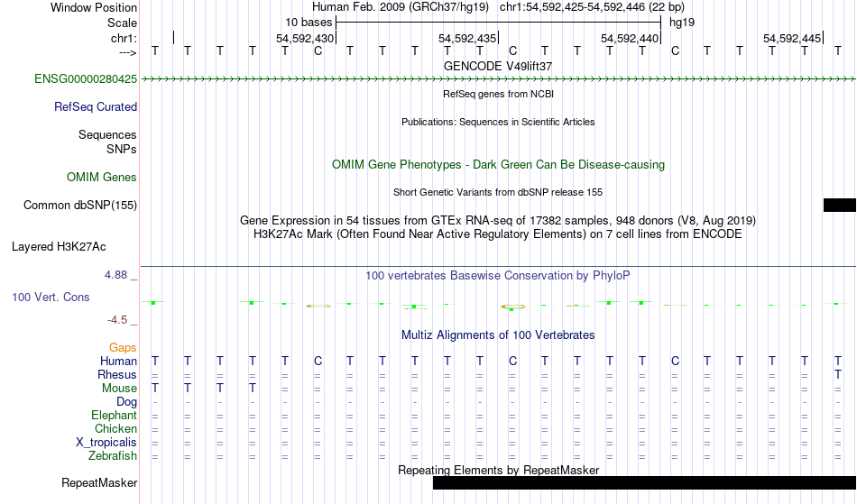Click the Mouse alignment row label
The height and width of the screenshot is (504, 857).
(119, 389)
